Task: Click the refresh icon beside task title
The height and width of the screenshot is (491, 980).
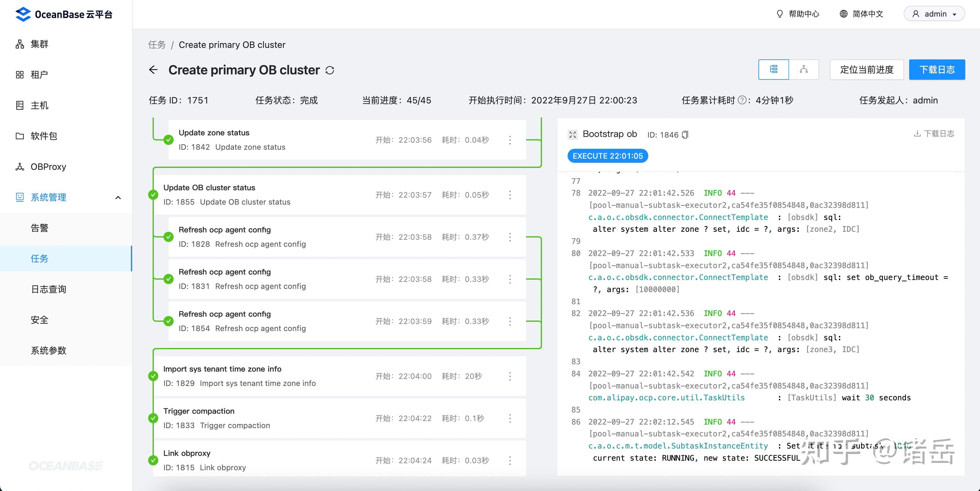Action: tap(330, 70)
